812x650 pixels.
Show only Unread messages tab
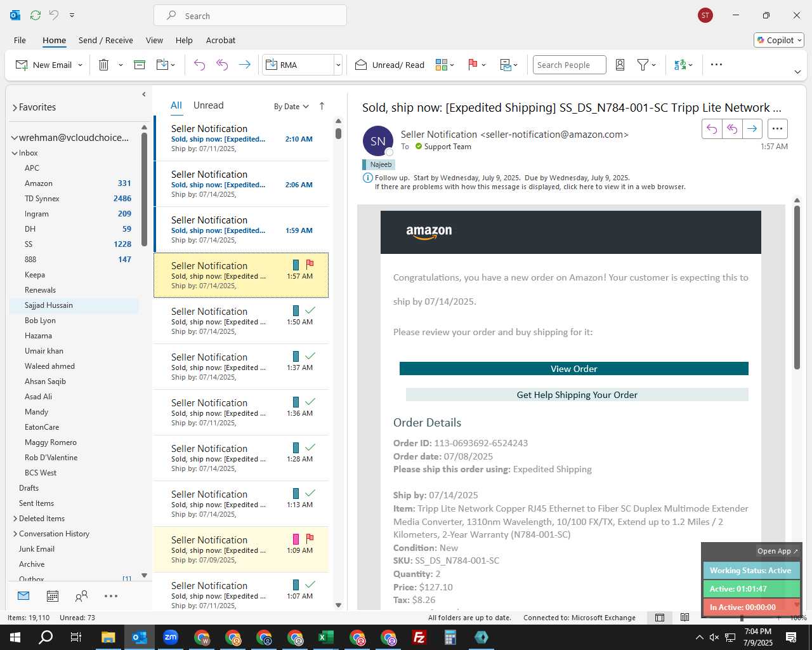tap(208, 105)
